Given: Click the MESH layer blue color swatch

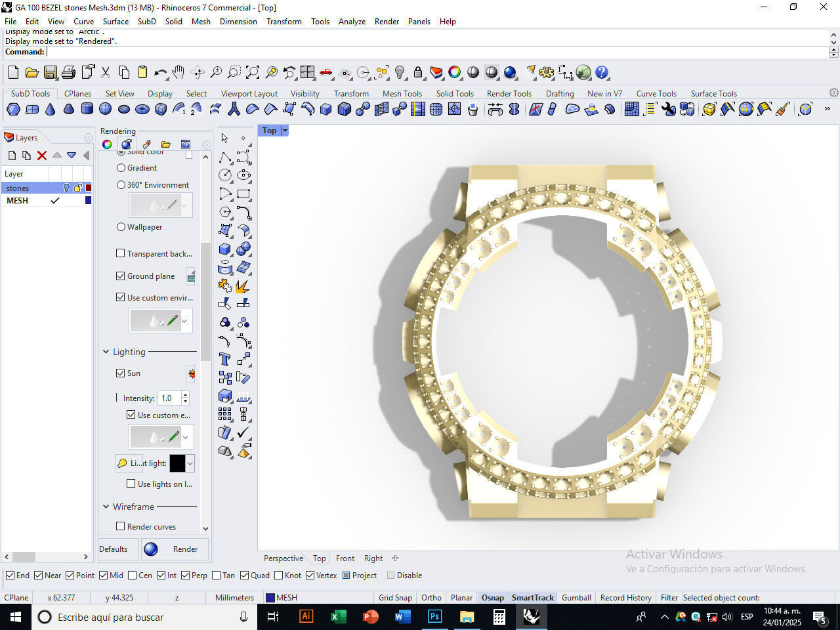Looking at the screenshot, I should point(89,201).
